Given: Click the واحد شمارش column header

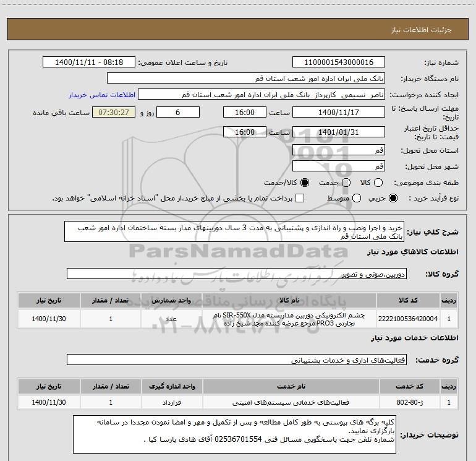Looking at the screenshot, I should coord(171,300).
